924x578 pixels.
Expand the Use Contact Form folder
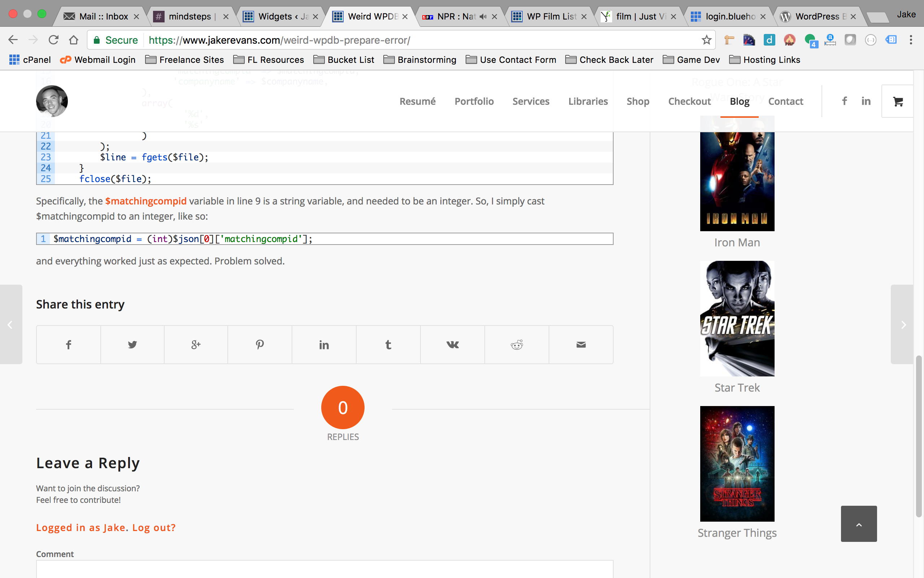tap(511, 60)
